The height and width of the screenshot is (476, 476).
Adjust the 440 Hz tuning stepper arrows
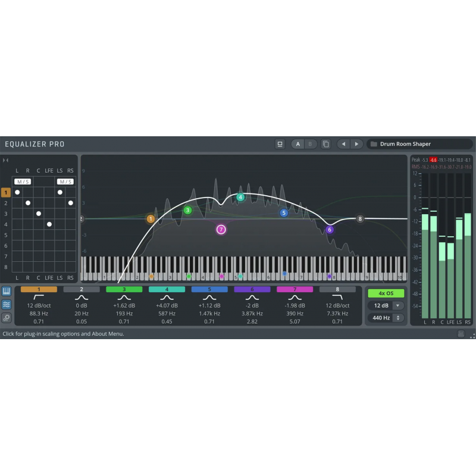click(397, 318)
